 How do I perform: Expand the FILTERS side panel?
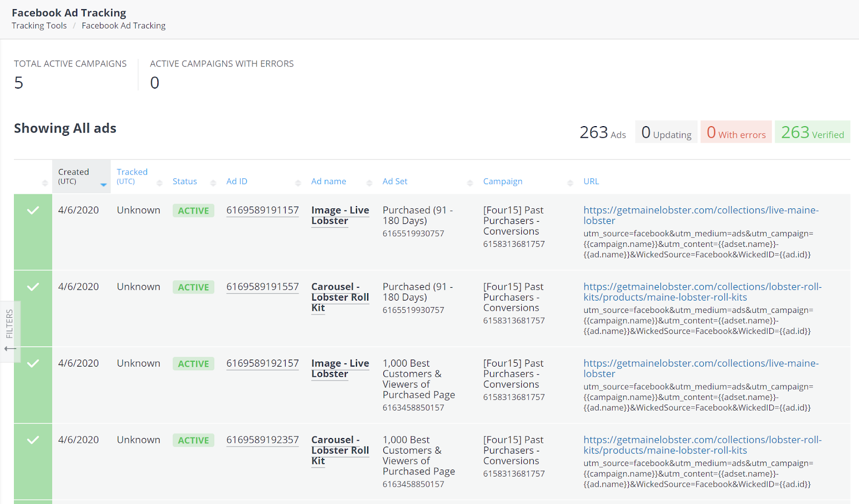click(x=10, y=331)
